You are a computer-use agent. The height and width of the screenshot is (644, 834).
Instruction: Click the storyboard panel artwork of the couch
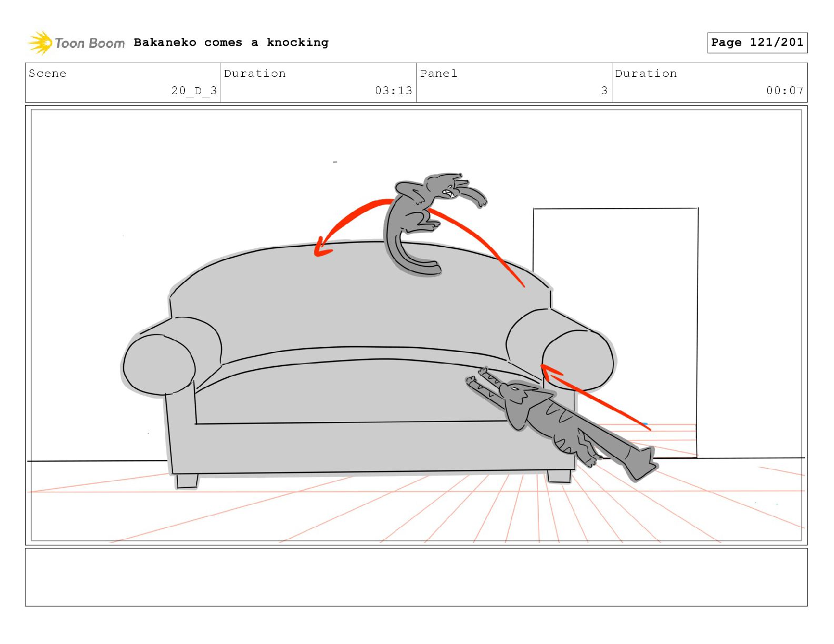pyautogui.click(x=416, y=325)
